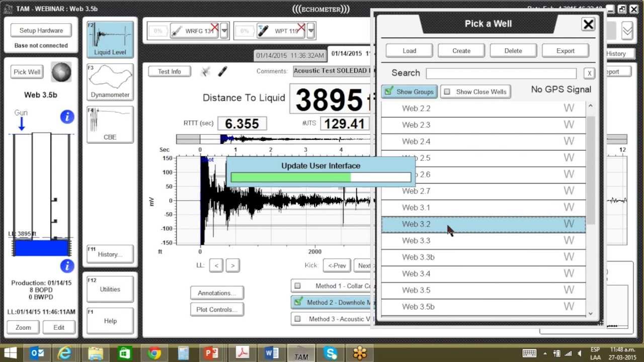644x362 pixels.
Task: Open the Liquid Level module
Action: click(x=110, y=39)
